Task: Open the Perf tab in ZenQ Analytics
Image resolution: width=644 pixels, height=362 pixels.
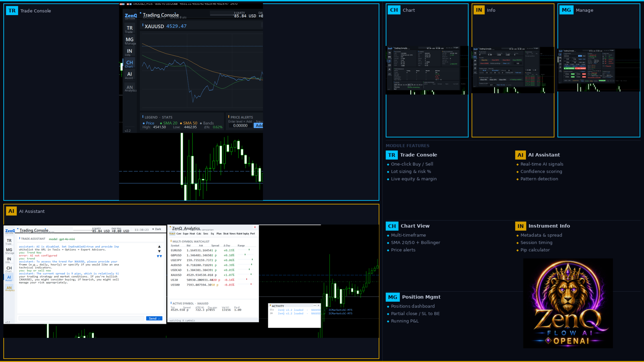Action: (x=253, y=234)
